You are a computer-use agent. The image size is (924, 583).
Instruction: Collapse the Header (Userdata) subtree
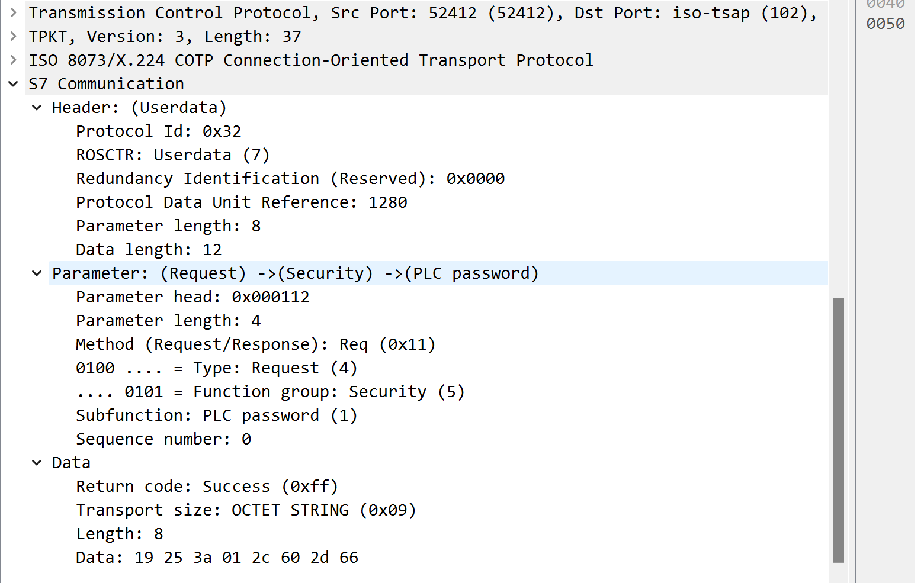point(37,107)
